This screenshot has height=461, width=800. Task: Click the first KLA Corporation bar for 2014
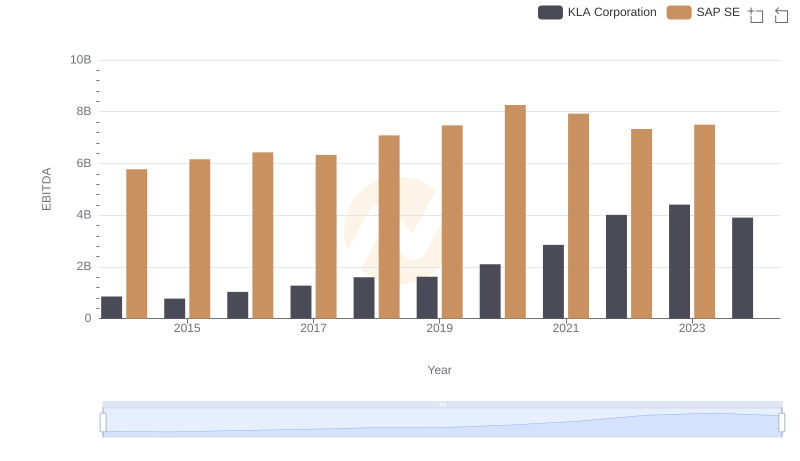coord(111,308)
